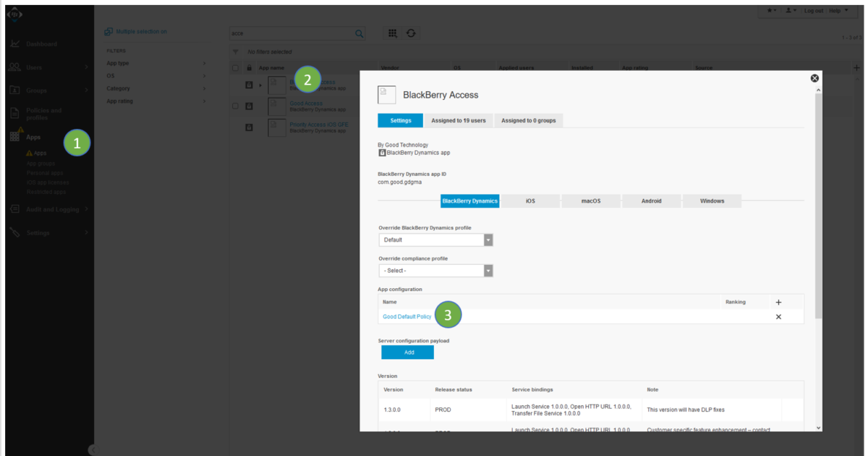Click the search magnifier icon
868x456 pixels.
coord(359,33)
